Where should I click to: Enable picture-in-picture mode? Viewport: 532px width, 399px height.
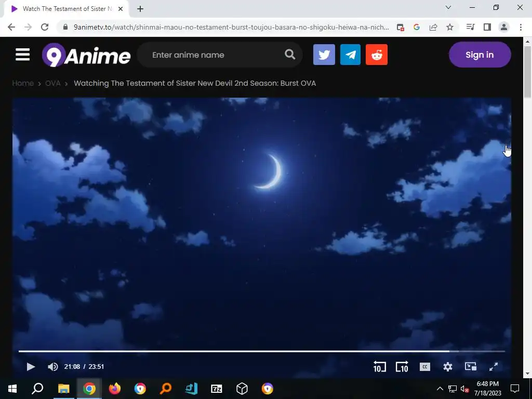click(x=471, y=366)
